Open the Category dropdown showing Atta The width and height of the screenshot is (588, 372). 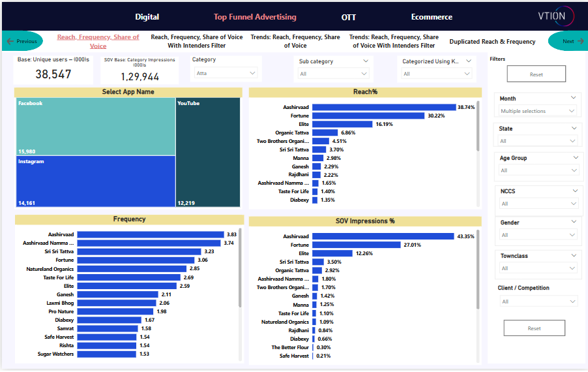click(x=226, y=73)
